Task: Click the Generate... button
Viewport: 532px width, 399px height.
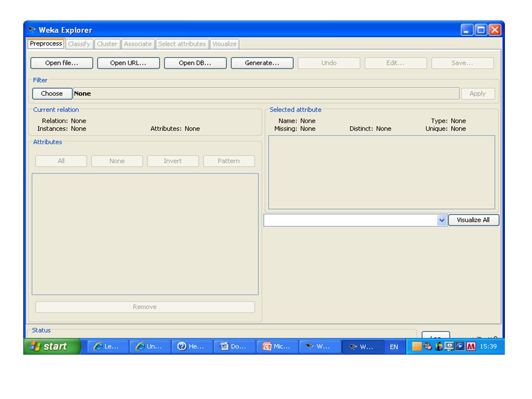Action: pos(262,63)
